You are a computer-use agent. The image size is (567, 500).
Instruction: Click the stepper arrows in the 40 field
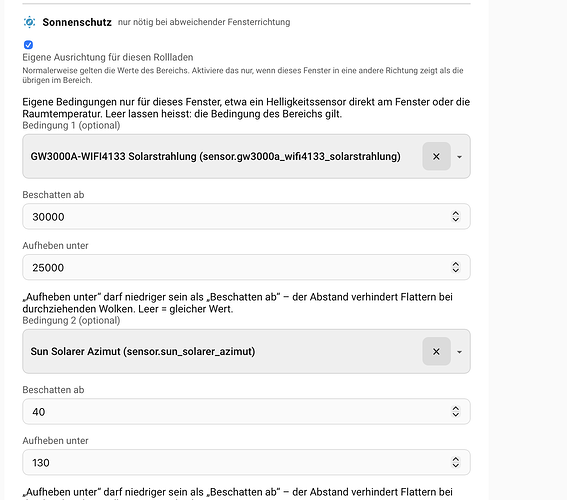(x=456, y=411)
